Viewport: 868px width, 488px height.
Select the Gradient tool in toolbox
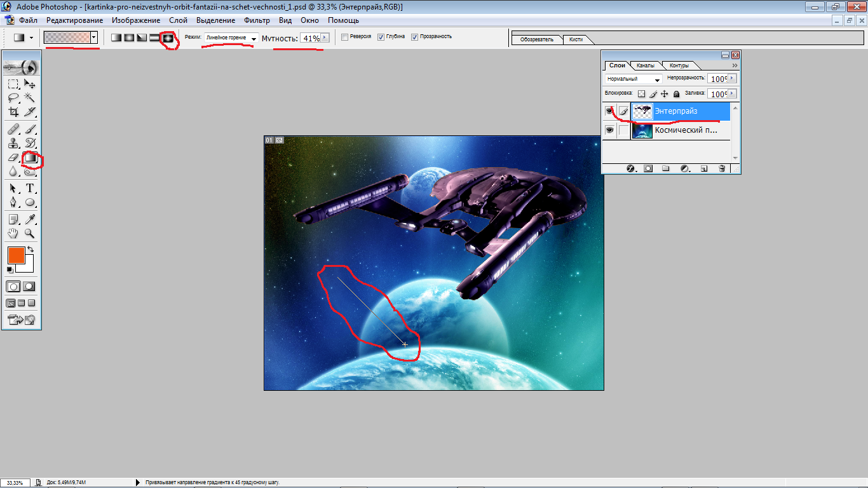tap(30, 158)
